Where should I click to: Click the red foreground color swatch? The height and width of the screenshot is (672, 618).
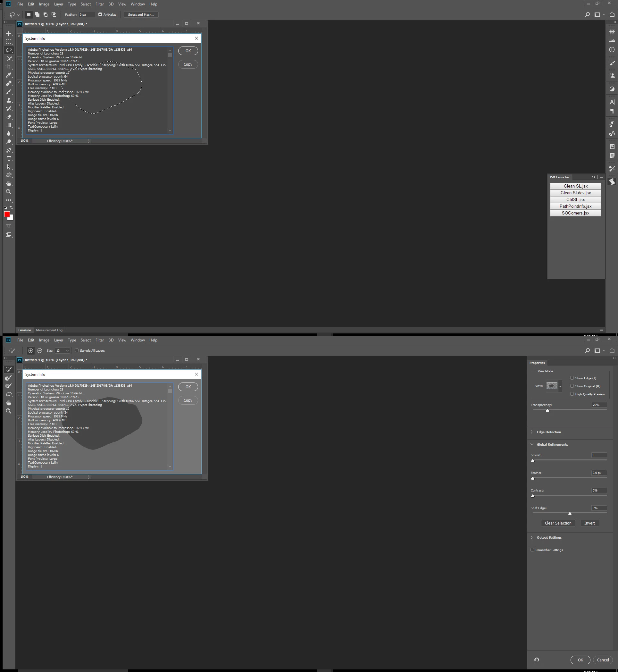tap(7, 214)
